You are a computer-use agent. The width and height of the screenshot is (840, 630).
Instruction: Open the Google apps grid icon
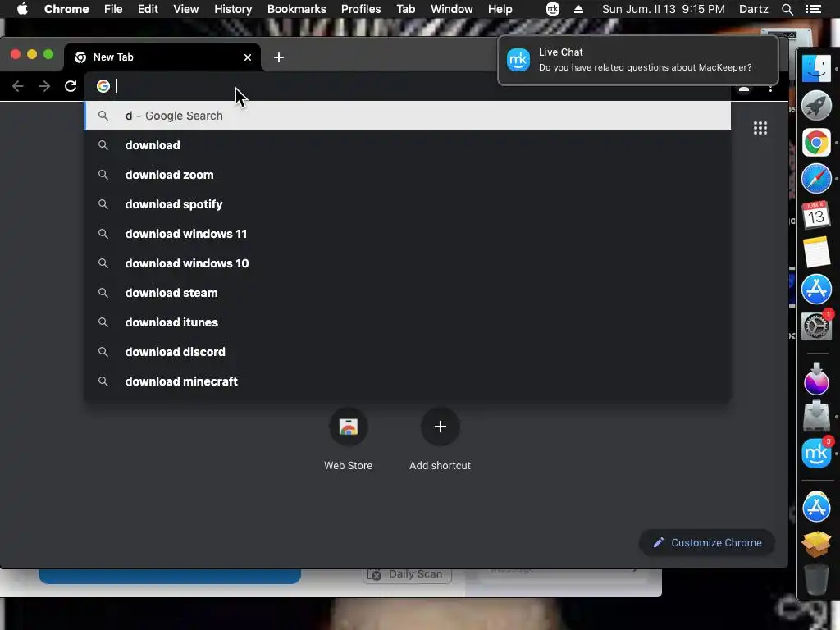coord(760,128)
